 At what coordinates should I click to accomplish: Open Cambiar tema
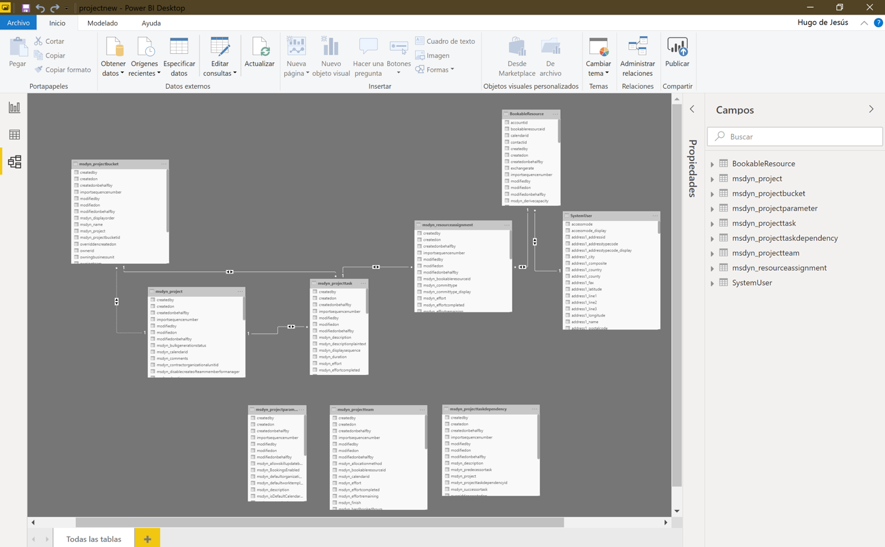click(598, 57)
